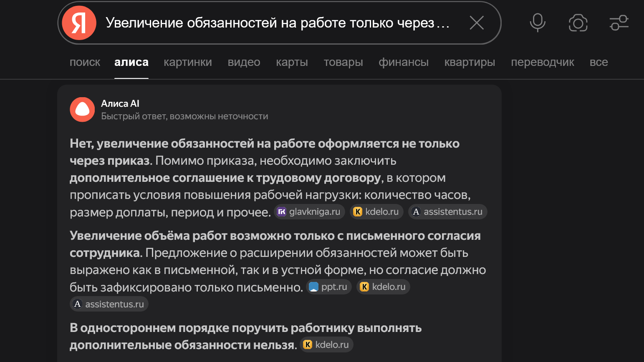This screenshot has height=362, width=644.
Task: Open the glavkniga.ru source link
Action: click(309, 212)
